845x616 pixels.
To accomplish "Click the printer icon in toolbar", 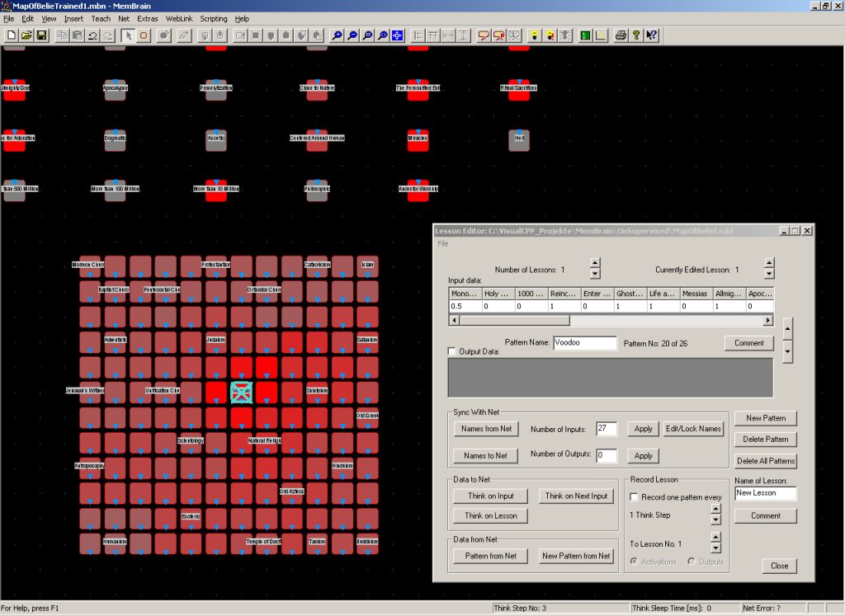I will pyautogui.click(x=621, y=35).
